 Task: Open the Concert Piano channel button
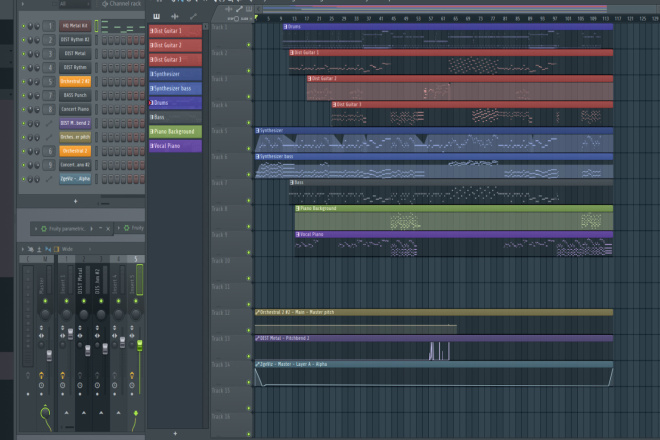(75, 109)
